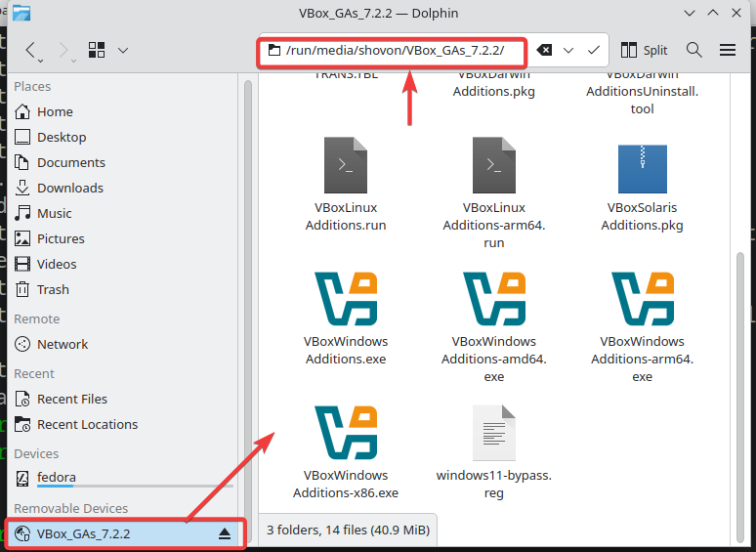Screen dimensions: 756x552
Task: Select VBox_GAs_7.2.2 in Removable Devices
Action: [83, 533]
